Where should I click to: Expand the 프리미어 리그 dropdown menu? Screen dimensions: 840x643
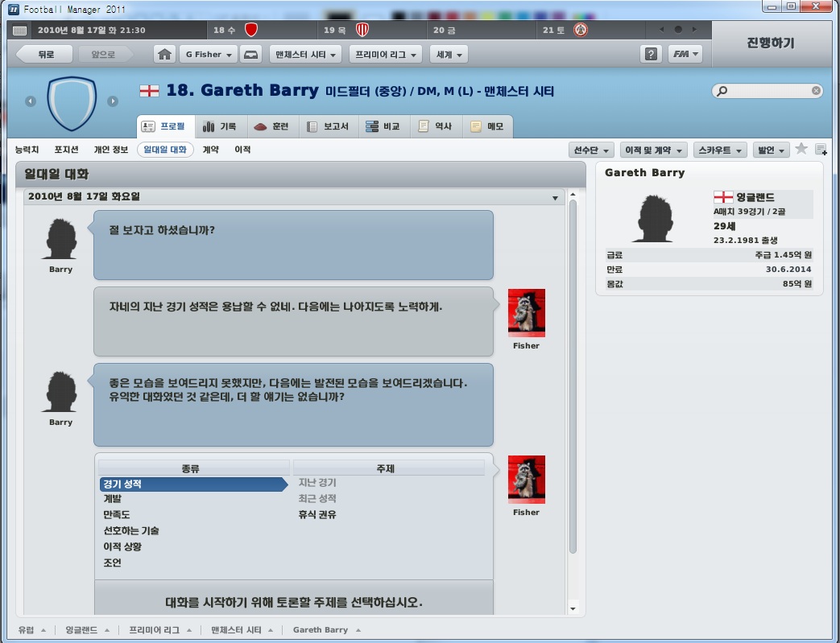coord(386,55)
